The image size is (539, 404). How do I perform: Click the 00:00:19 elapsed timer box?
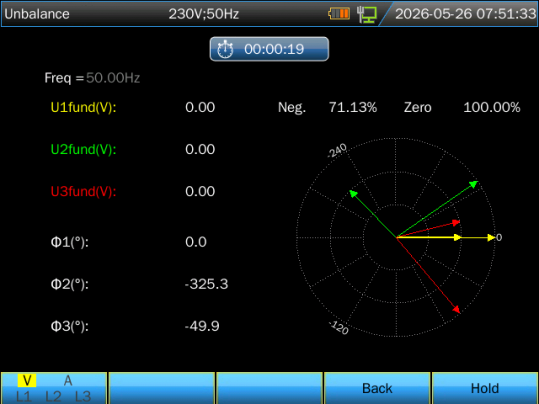(x=269, y=49)
